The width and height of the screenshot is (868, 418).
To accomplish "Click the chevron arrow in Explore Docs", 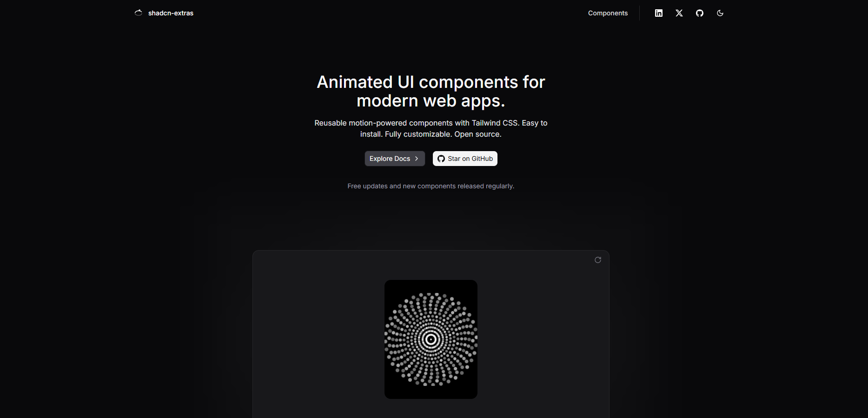I will click(417, 159).
